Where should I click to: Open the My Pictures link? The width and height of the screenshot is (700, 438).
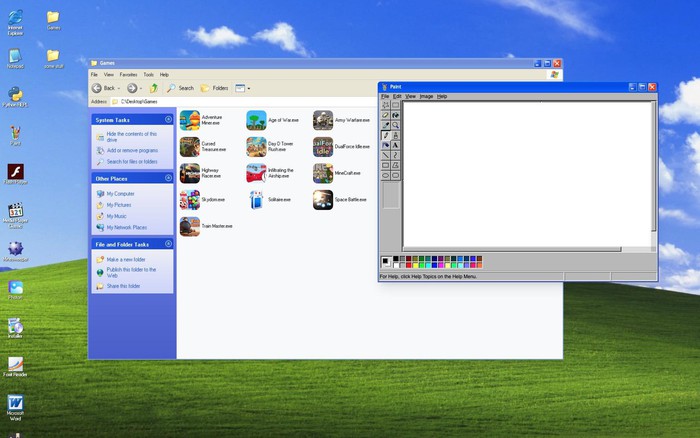pos(119,205)
